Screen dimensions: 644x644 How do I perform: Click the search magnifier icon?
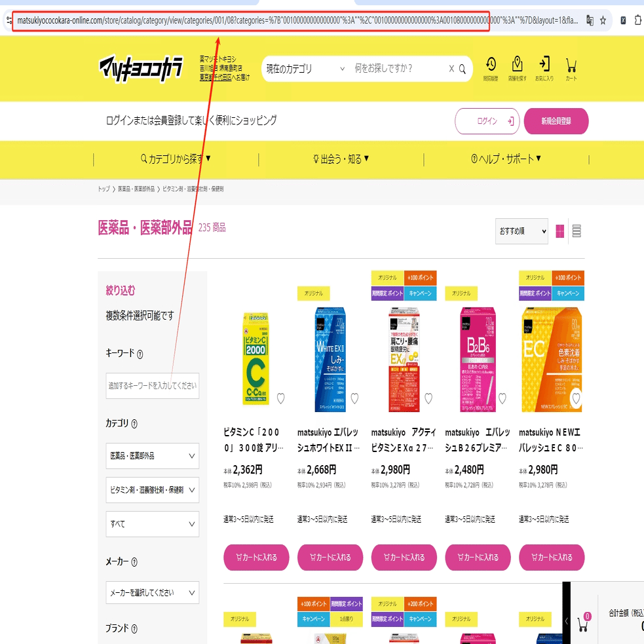[462, 69]
